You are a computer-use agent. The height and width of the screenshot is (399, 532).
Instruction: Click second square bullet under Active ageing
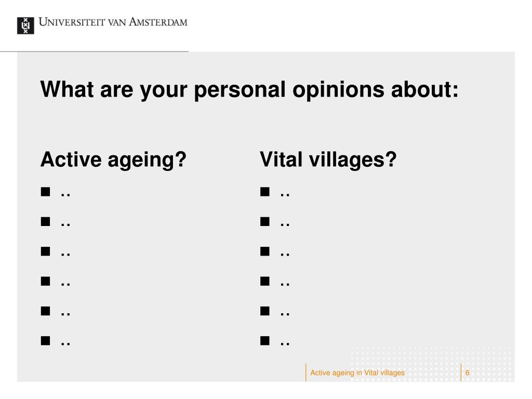coord(46,221)
